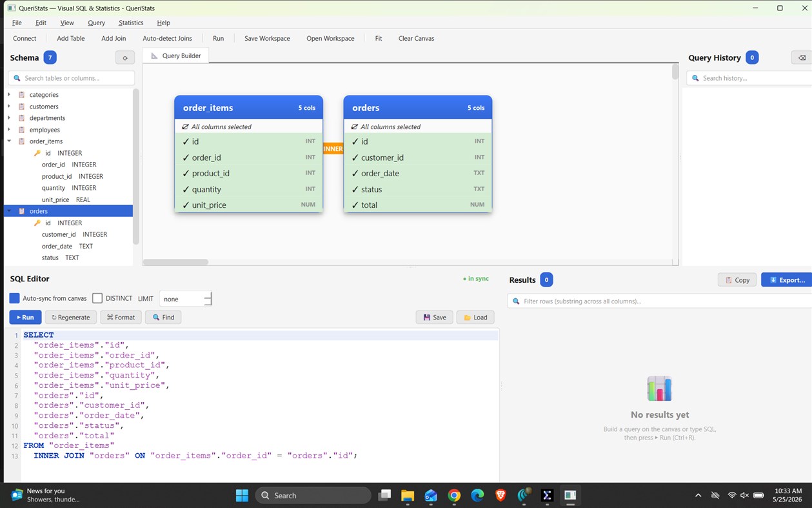
Task: Open Google Chrome from the taskbar
Action: [454, 495]
